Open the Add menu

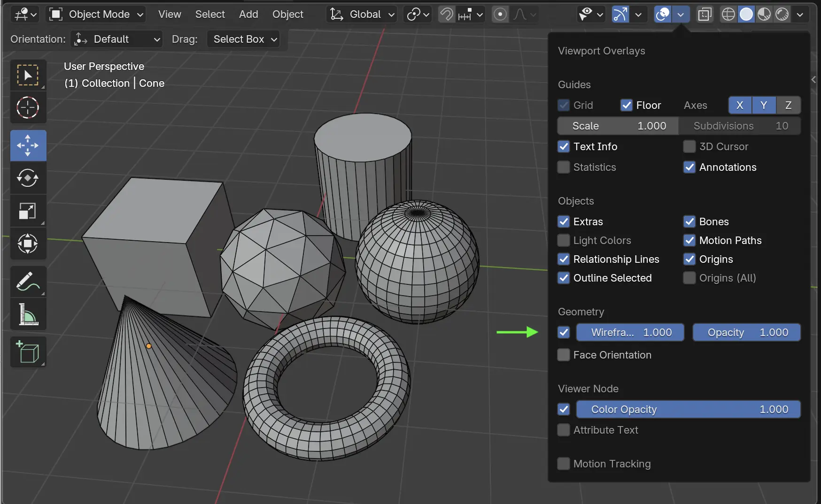248,15
